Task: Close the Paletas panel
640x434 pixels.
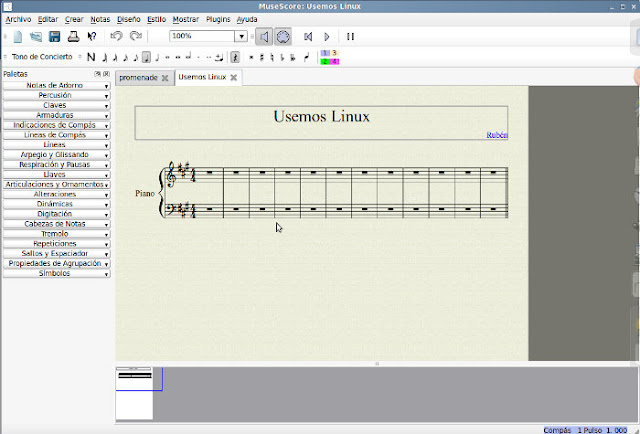Action: pos(106,74)
